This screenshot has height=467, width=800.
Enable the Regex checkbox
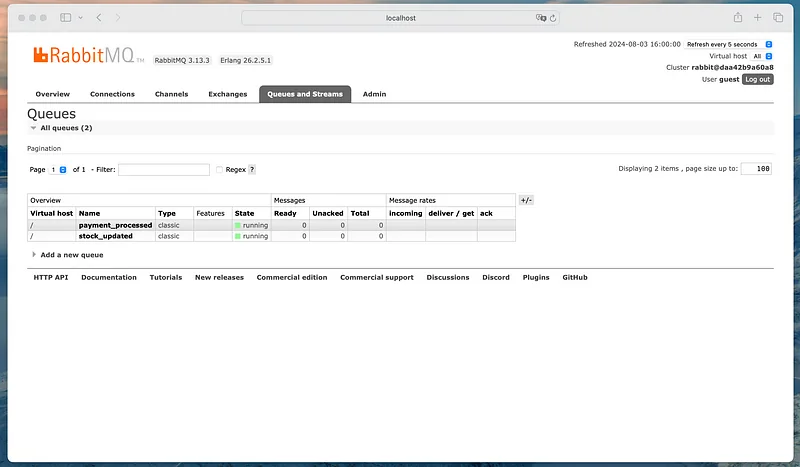[219, 169]
